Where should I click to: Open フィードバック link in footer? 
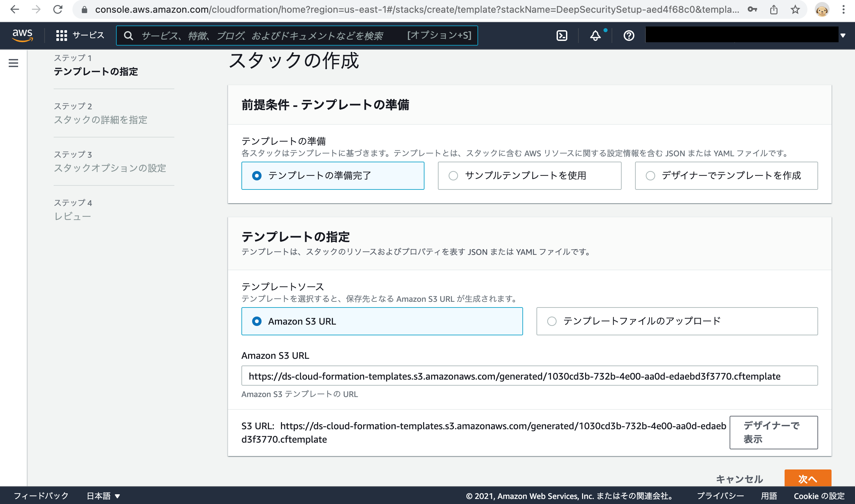click(x=41, y=496)
